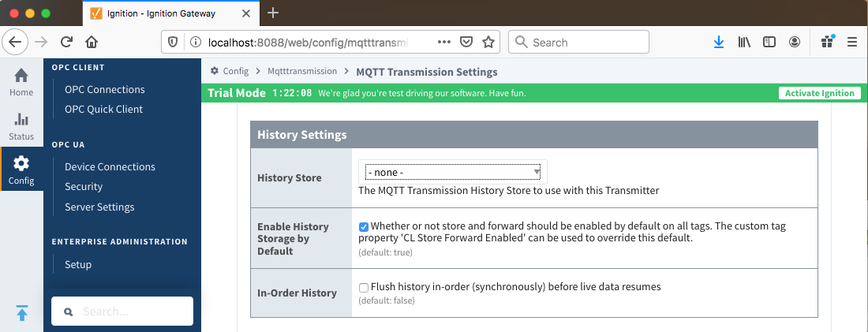Click the '(default: true)' hint text
Screen dimensions: 868x332
[385, 253]
